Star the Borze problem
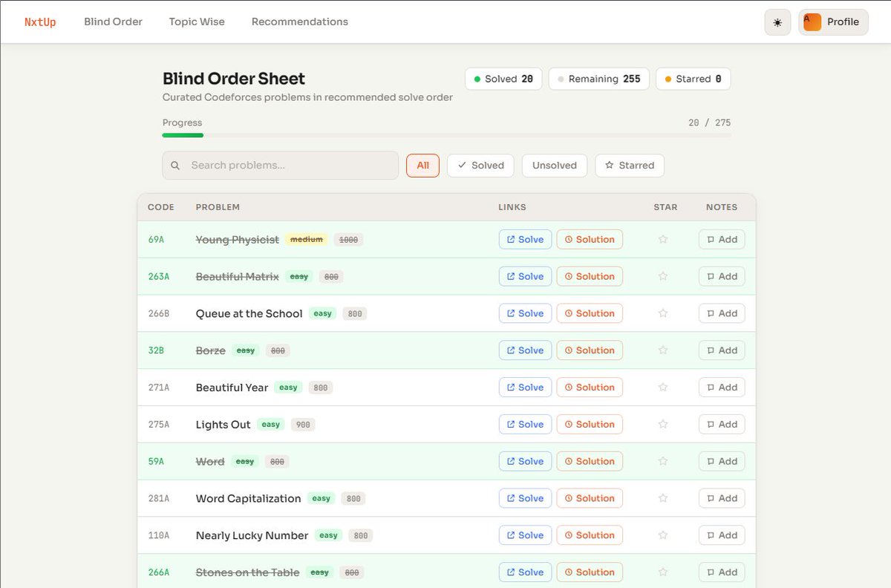 point(663,350)
